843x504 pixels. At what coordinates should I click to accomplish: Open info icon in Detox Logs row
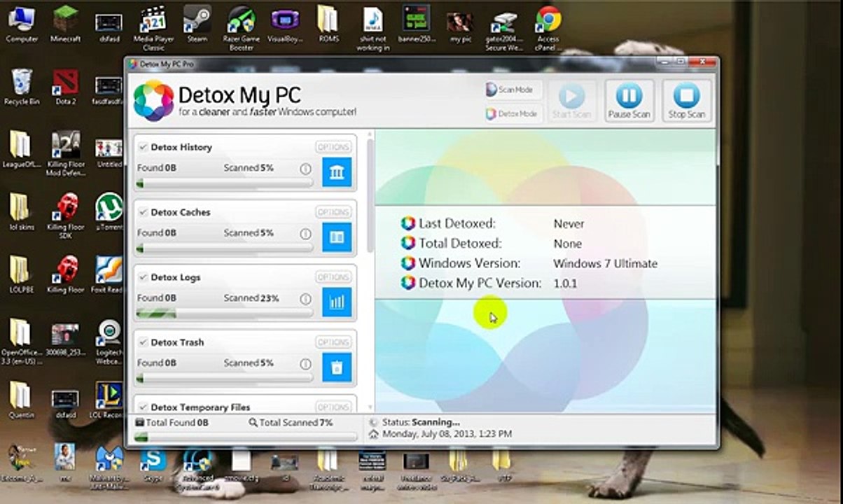305,299
